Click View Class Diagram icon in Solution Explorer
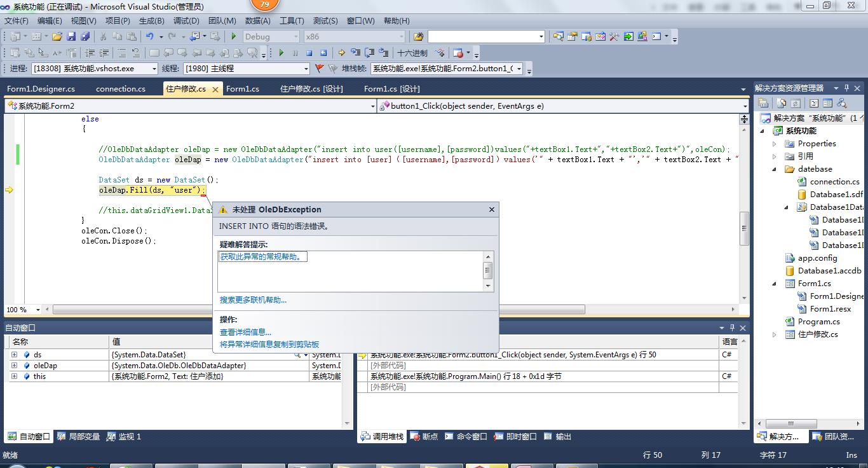The height and width of the screenshot is (468, 868). 842,103
